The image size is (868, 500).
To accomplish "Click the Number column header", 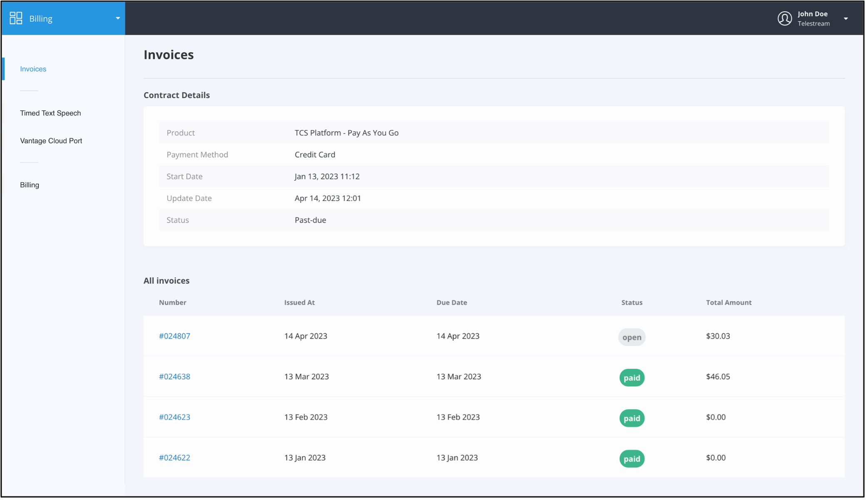I will point(172,302).
